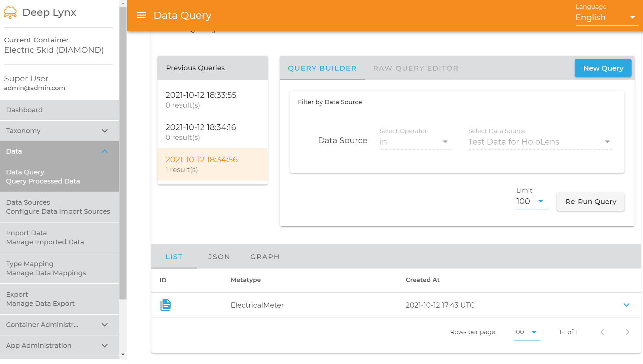The height and width of the screenshot is (364, 643).
Task: Change the query Limit dropdown
Action: pos(531,201)
